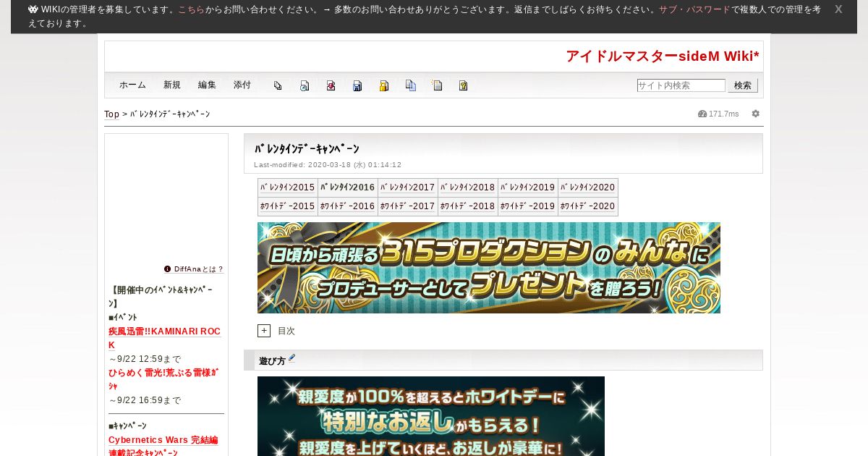Screen dimensions: 868x456
Task: Open the バレンタイン2019 table link
Action: [528, 187]
